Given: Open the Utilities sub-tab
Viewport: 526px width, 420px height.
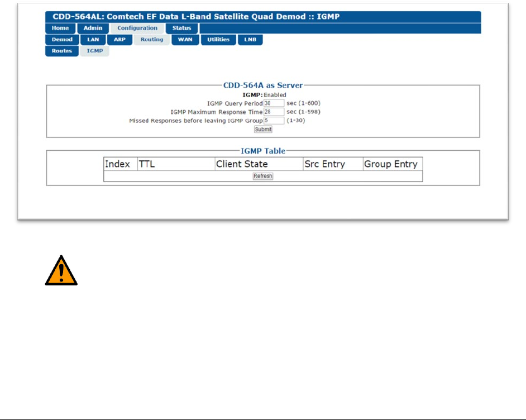Looking at the screenshot, I should (x=218, y=40).
